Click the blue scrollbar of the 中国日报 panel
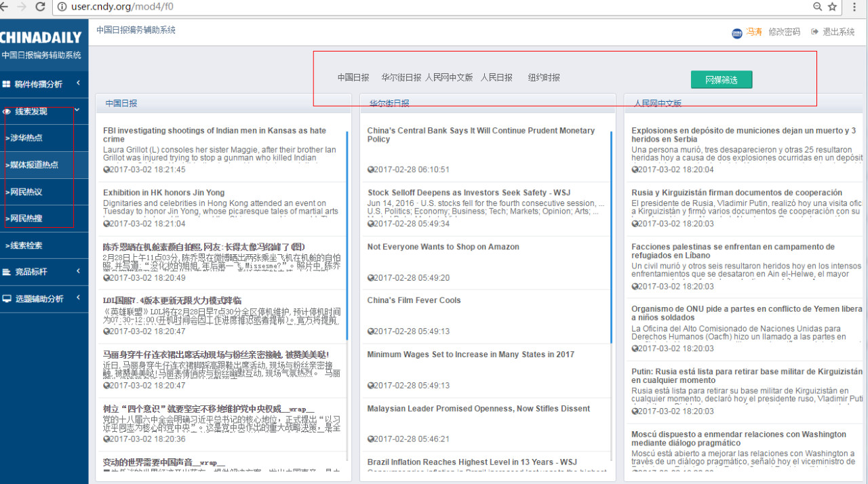The width and height of the screenshot is (868, 484). (347, 235)
